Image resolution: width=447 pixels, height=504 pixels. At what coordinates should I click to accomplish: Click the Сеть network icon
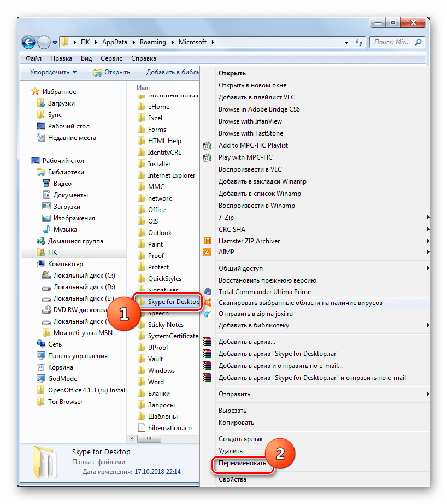(41, 344)
